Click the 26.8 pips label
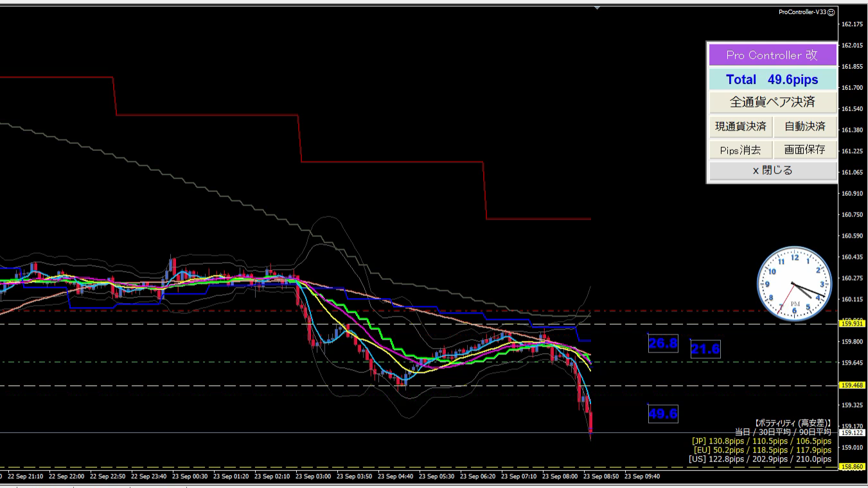 pos(663,344)
